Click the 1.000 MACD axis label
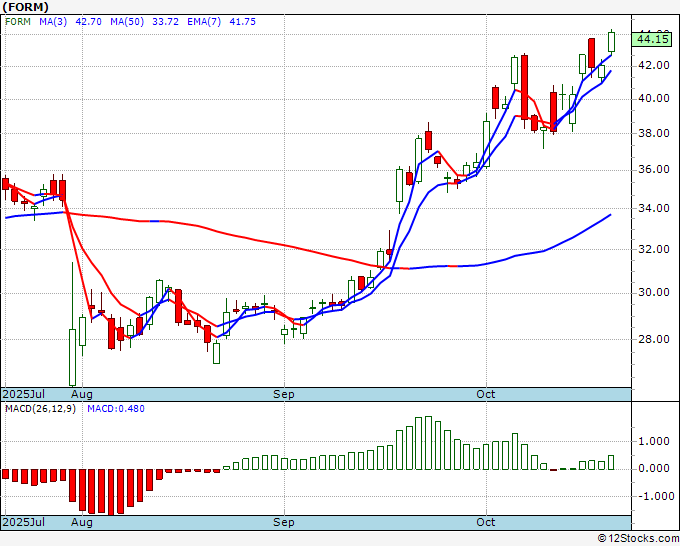The height and width of the screenshot is (546, 680). 654,441
